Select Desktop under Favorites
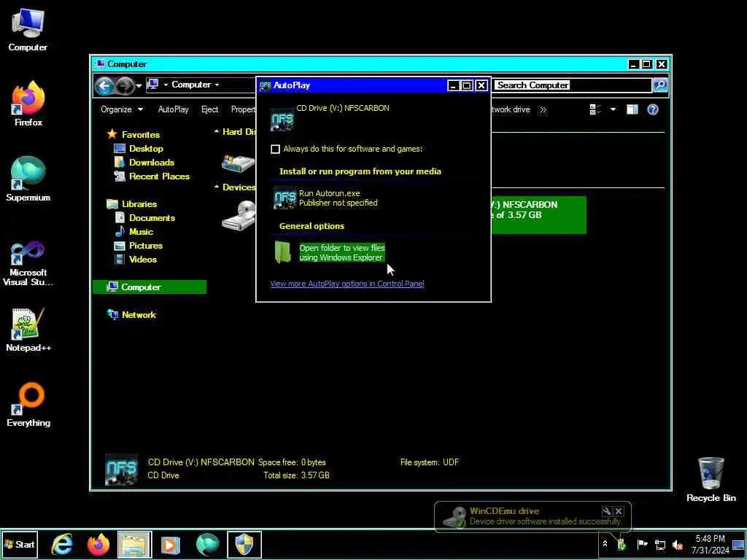 [x=146, y=149]
